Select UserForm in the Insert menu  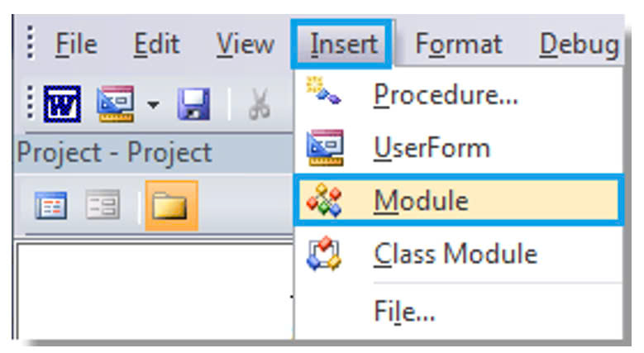click(x=431, y=149)
